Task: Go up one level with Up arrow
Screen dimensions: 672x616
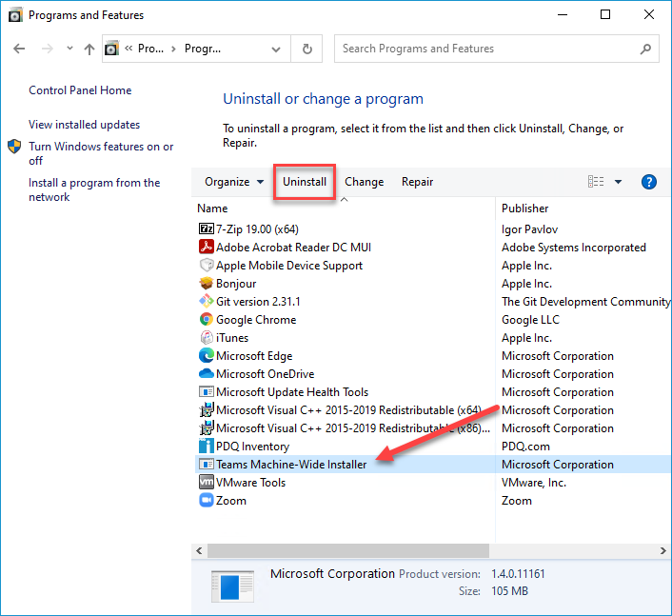Action: (89, 49)
